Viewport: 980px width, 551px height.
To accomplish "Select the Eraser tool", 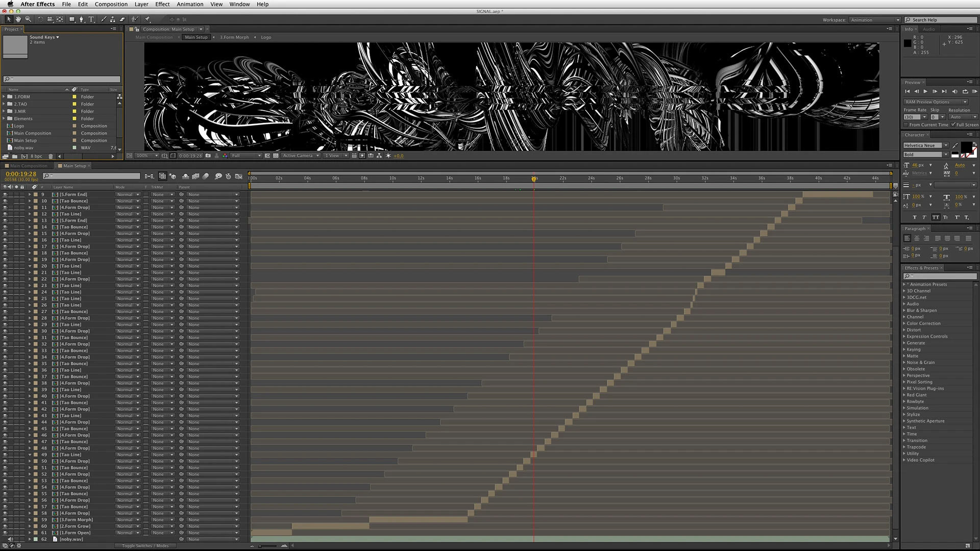I will [x=122, y=19].
